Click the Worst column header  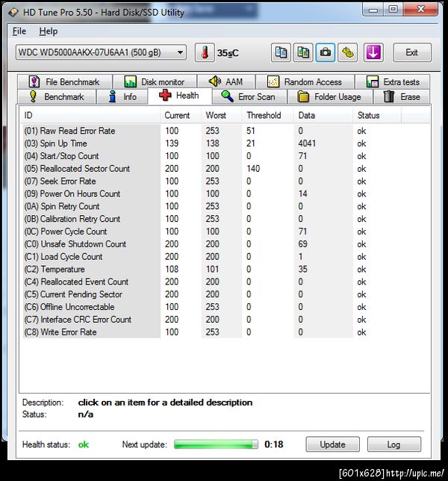point(222,115)
